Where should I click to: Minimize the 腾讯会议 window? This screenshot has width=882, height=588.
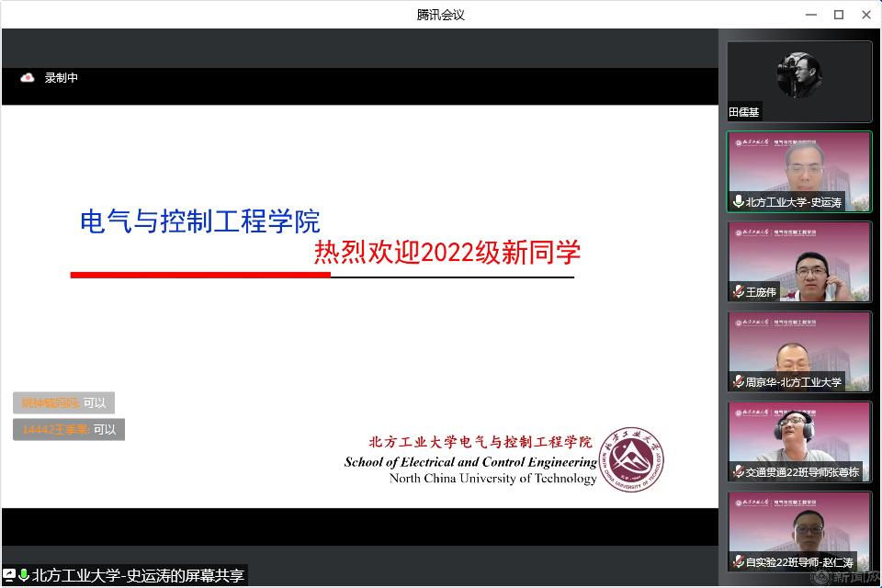tap(810, 15)
